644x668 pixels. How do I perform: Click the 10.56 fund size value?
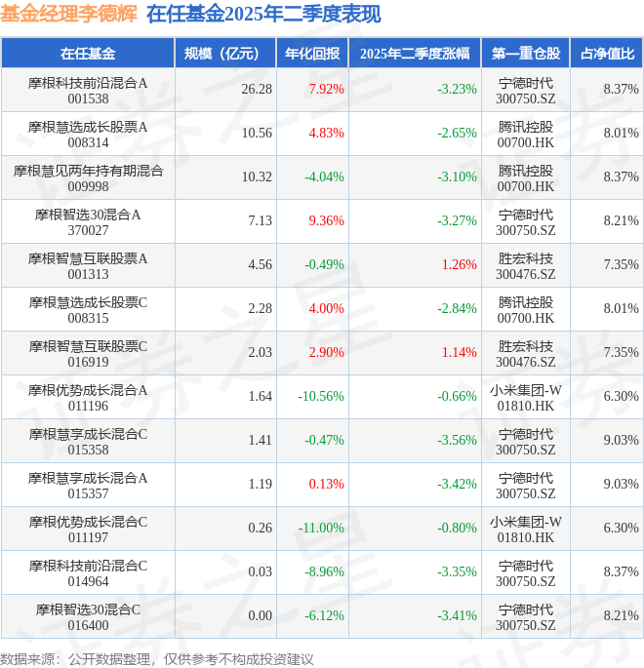point(257,133)
